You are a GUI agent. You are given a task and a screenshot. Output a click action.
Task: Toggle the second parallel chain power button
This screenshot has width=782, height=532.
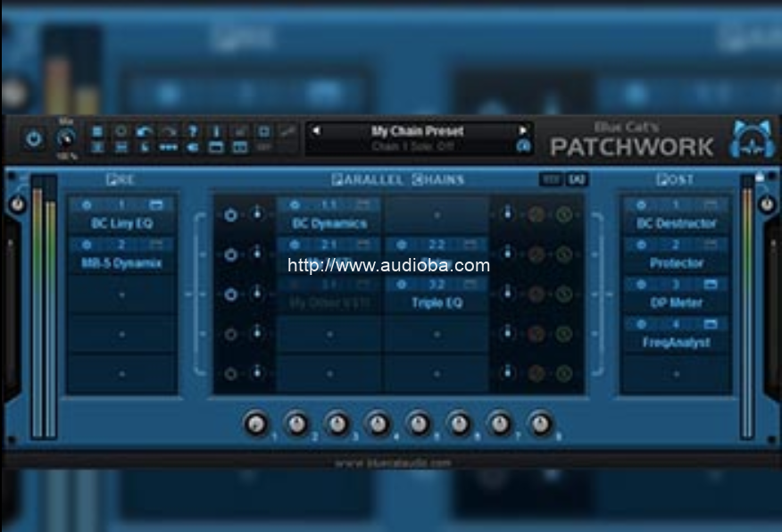click(230, 254)
